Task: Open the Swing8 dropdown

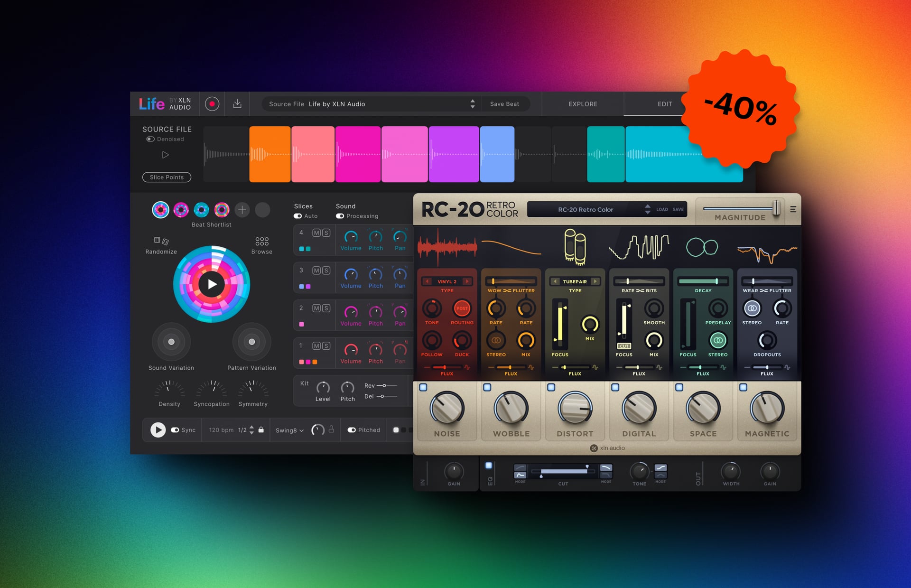Action: pos(289,430)
